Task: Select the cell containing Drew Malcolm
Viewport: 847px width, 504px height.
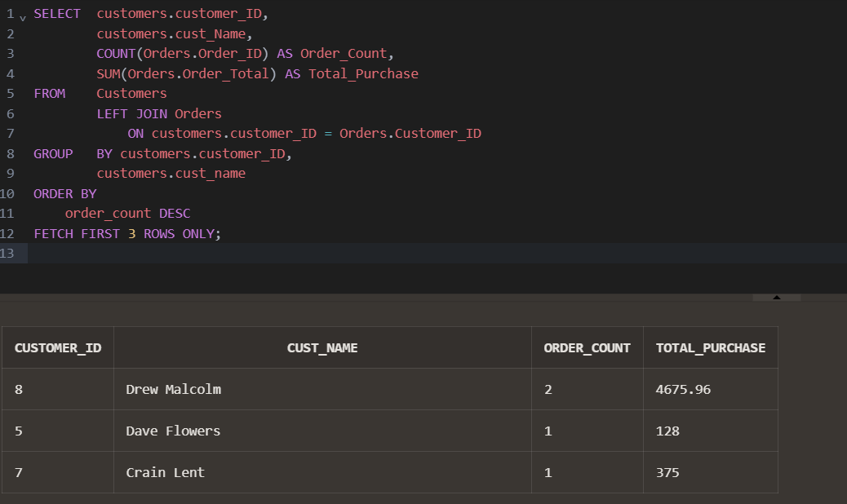Action: (322, 389)
